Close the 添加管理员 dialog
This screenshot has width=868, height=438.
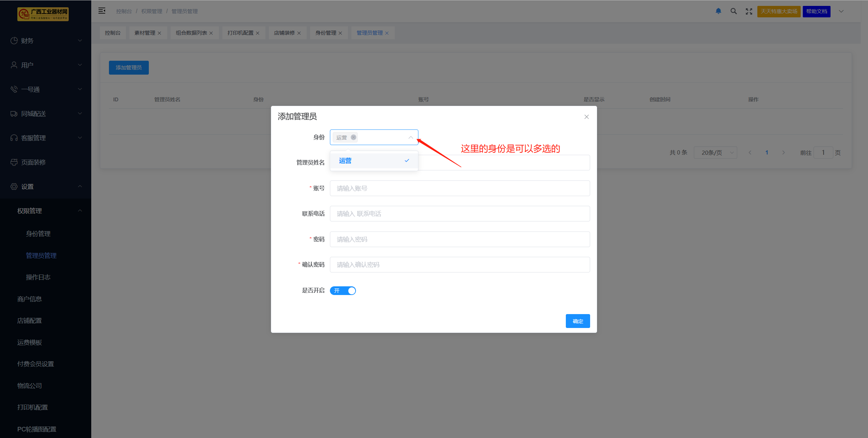tap(586, 117)
